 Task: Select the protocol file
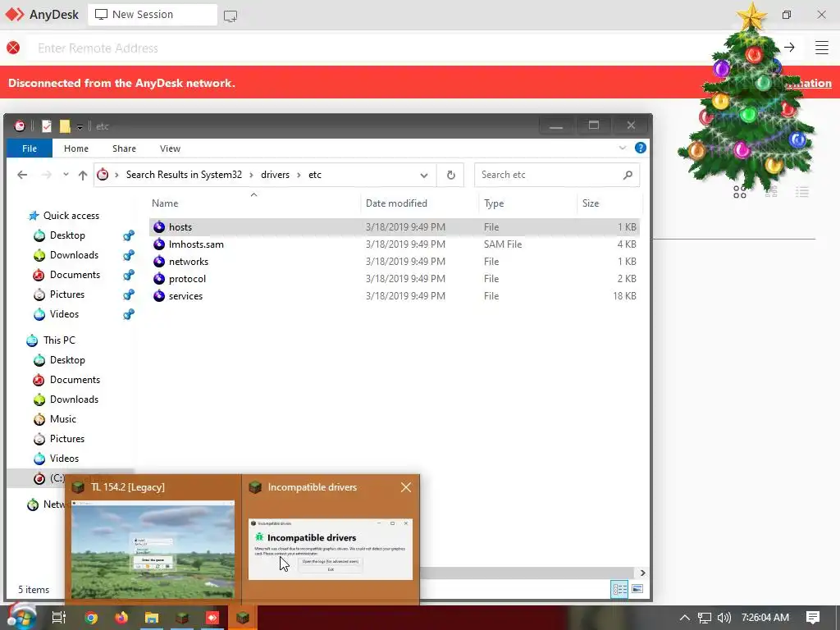(x=394, y=279)
